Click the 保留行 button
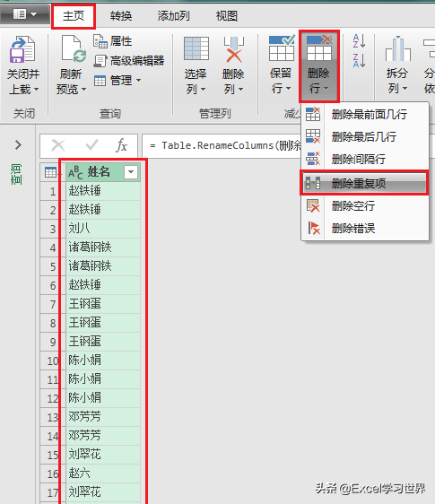Screen dimensions: 435x504 282,65
